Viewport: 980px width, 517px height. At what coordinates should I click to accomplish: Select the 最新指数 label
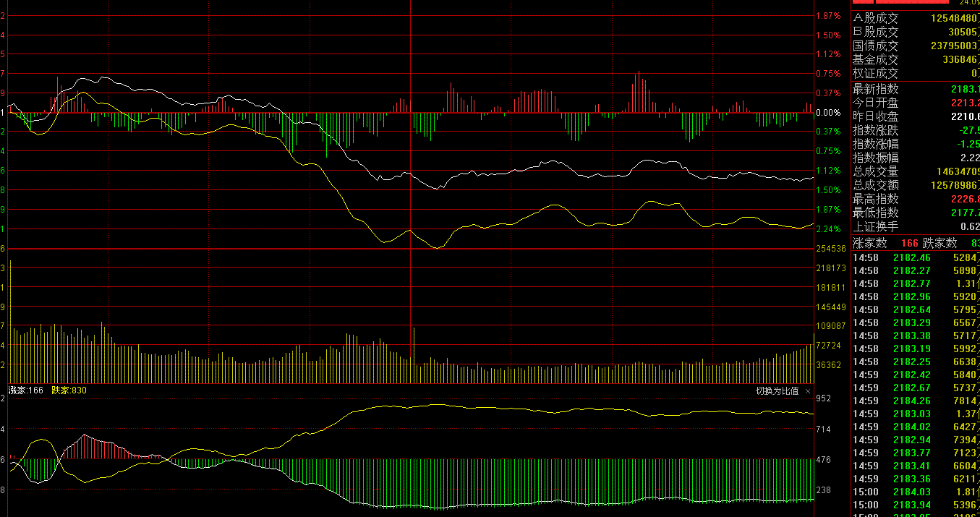click(875, 89)
